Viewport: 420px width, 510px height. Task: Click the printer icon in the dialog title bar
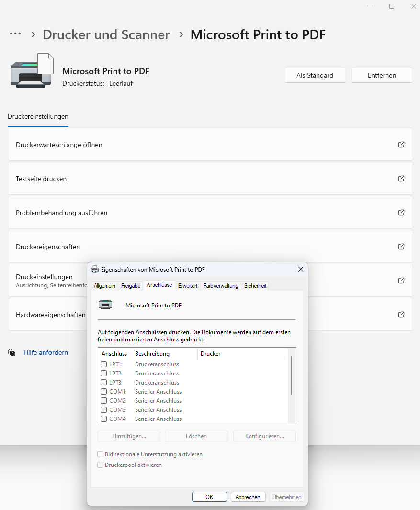95,269
